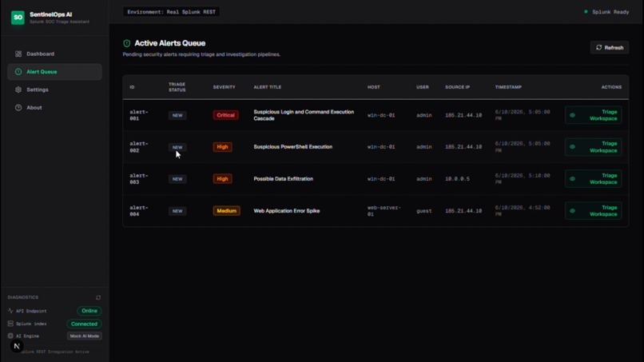Viewport: 644px width, 362px height.
Task: Click the Environment: Real Splunk REST label
Action: coord(171,12)
